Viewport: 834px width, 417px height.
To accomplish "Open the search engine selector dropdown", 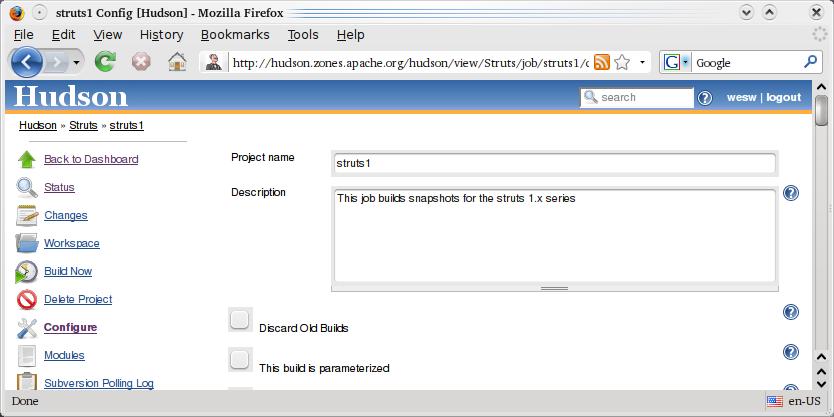I will tap(677, 63).
